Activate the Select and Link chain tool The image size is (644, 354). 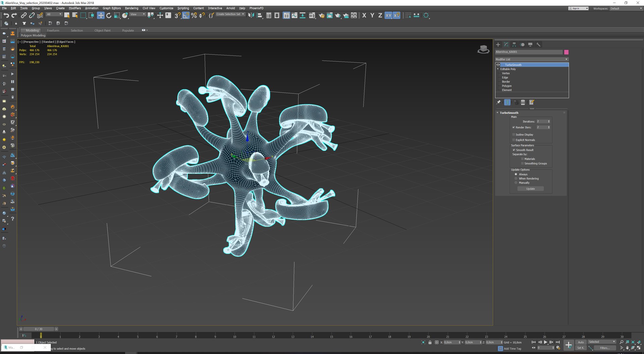point(23,15)
